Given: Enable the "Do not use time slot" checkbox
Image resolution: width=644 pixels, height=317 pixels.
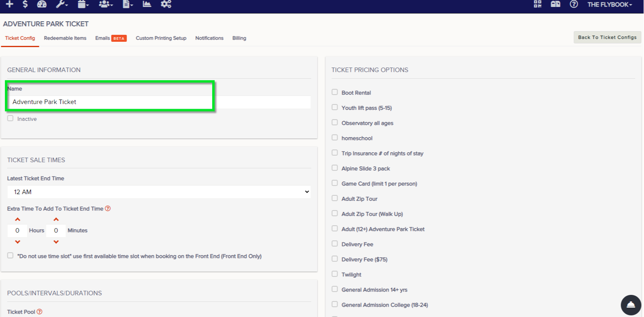Looking at the screenshot, I should (x=10, y=256).
